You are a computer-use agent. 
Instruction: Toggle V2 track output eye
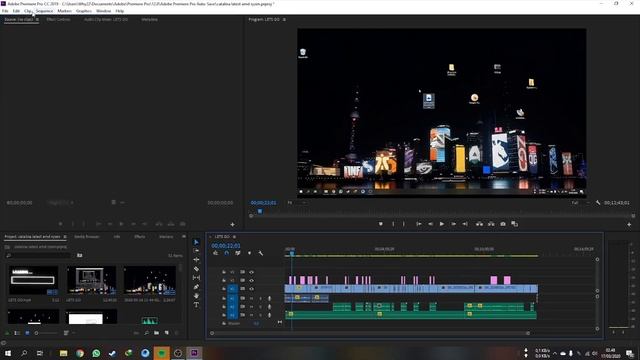pos(251,280)
